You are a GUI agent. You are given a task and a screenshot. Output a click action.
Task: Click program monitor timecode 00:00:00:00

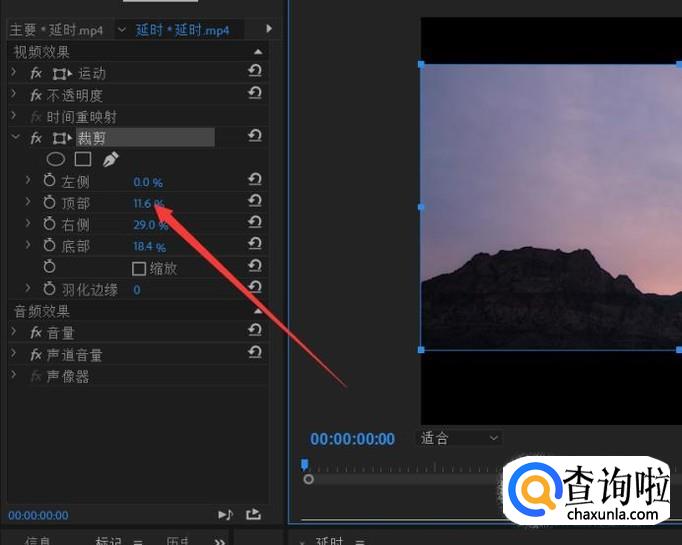point(352,439)
